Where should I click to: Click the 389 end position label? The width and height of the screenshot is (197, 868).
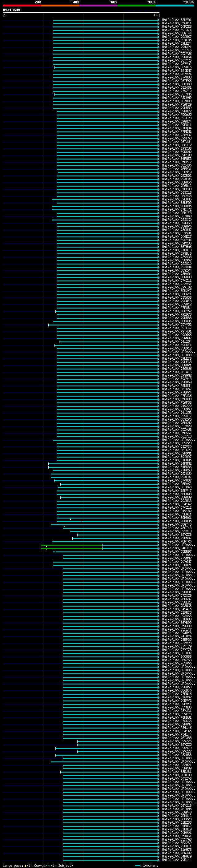coord(155,15)
